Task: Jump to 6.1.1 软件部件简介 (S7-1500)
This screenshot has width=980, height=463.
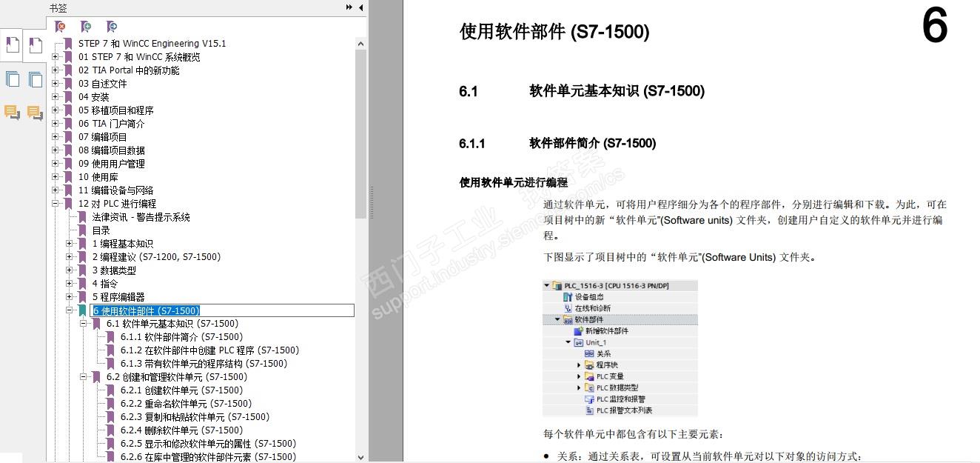Action: [181, 337]
